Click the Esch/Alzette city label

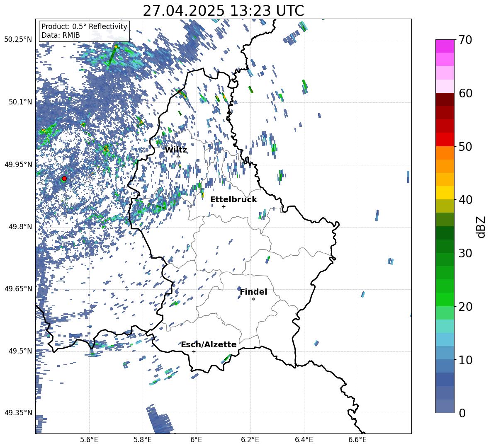click(x=209, y=344)
